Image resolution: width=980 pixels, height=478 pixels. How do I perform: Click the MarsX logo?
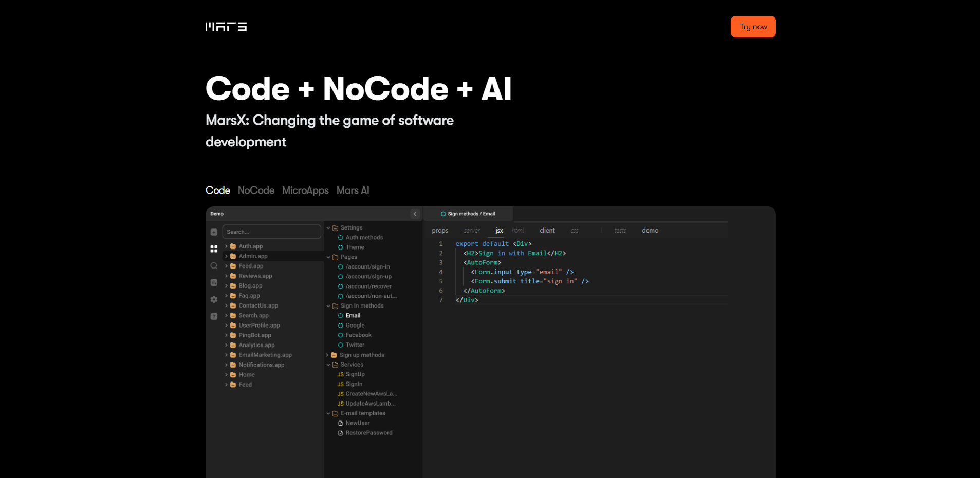tap(226, 27)
